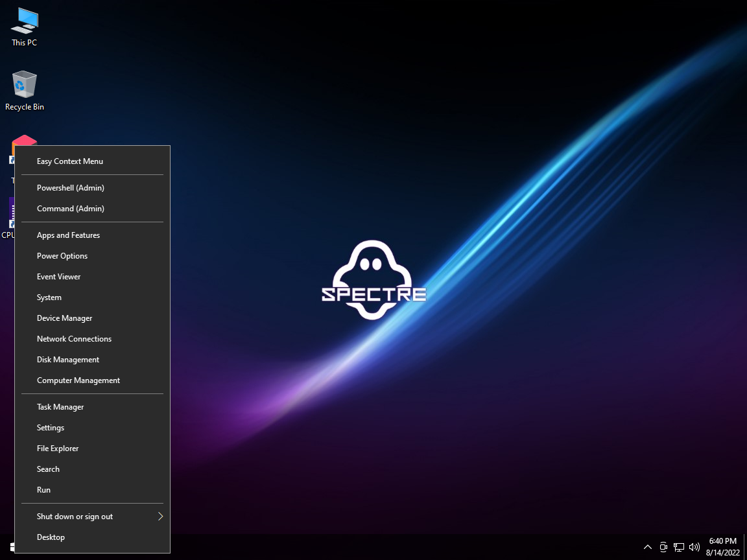
Task: Open the clock showing 6:40 PM
Action: tap(723, 547)
